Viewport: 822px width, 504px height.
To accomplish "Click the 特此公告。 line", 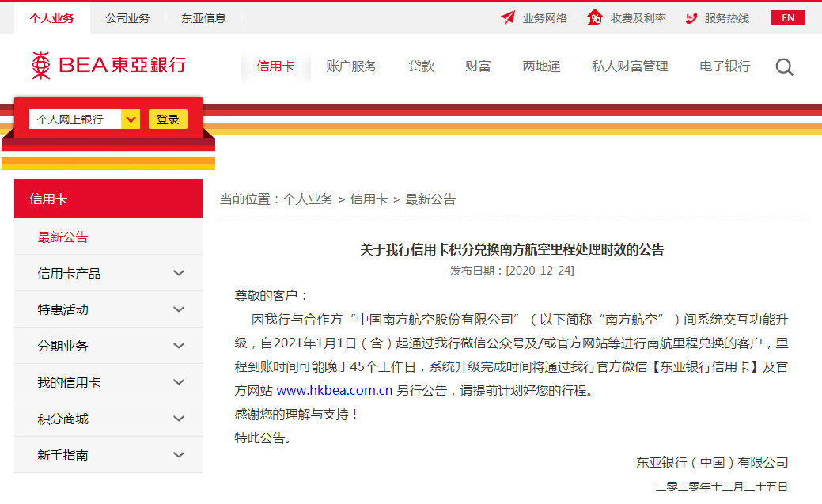I will pos(263,438).
